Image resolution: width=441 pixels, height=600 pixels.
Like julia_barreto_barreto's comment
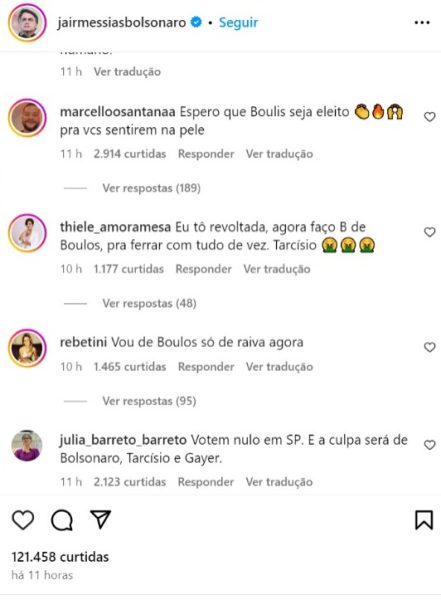tap(430, 445)
